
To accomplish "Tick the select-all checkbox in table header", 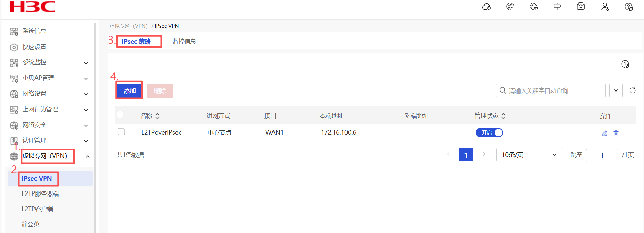I will pyautogui.click(x=120, y=114).
